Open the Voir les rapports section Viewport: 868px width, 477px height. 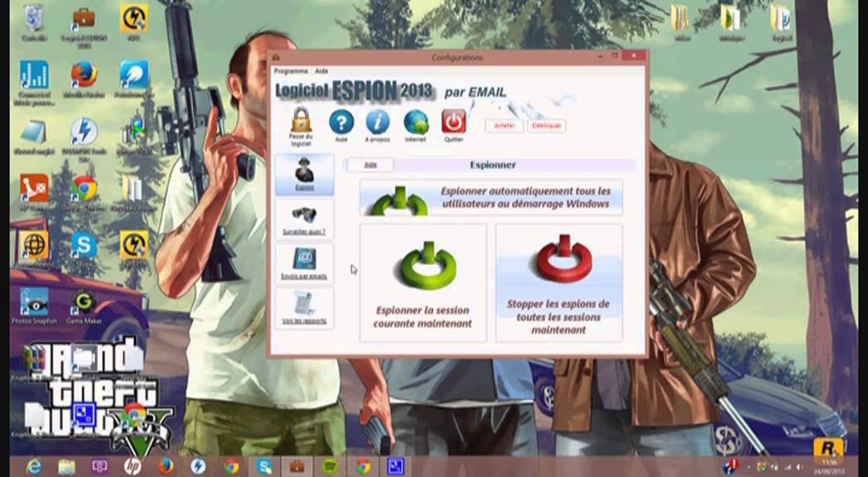305,308
